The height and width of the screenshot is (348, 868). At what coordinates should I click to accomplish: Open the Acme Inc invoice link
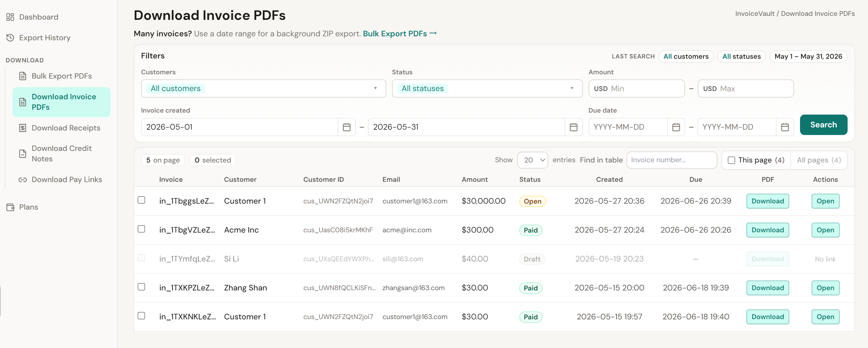(825, 230)
